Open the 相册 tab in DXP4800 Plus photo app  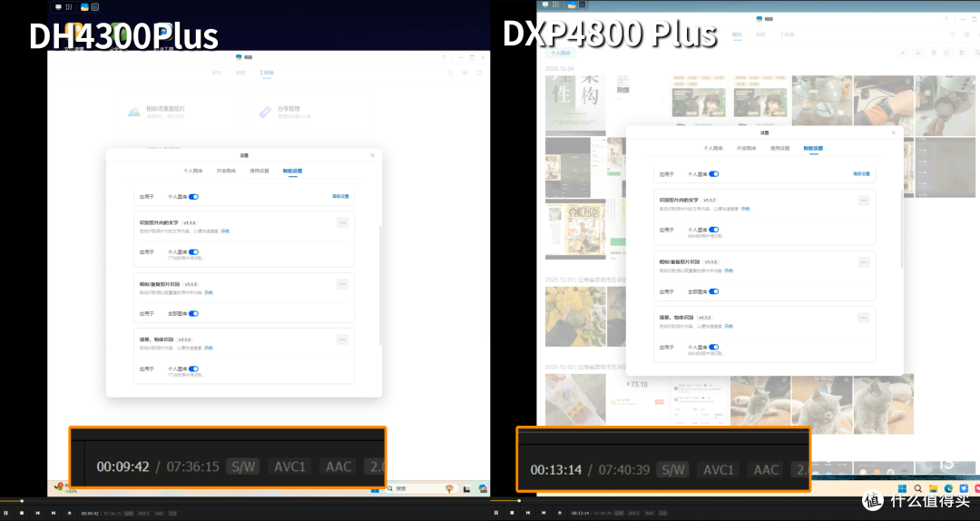pyautogui.click(x=760, y=34)
